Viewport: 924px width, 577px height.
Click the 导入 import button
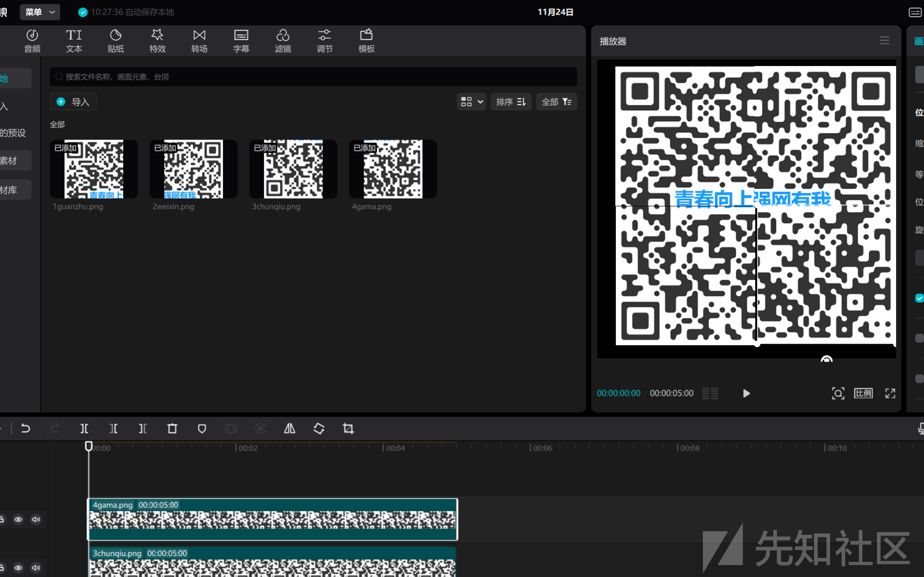(73, 102)
